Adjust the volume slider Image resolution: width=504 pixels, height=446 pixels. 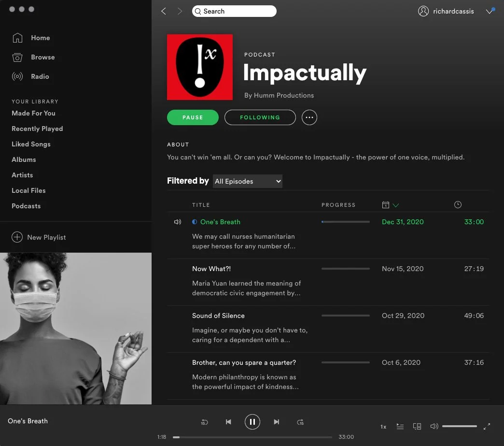coord(459,426)
